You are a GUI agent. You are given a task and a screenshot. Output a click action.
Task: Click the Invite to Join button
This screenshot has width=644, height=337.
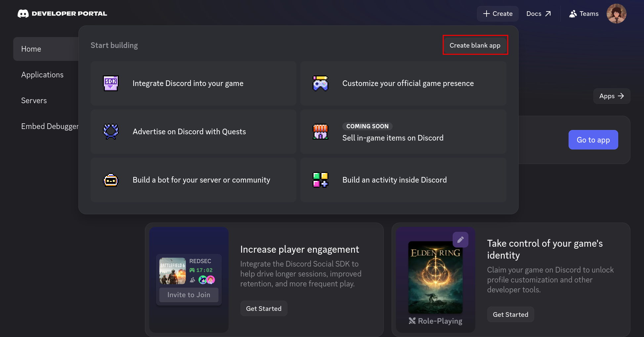(189, 295)
